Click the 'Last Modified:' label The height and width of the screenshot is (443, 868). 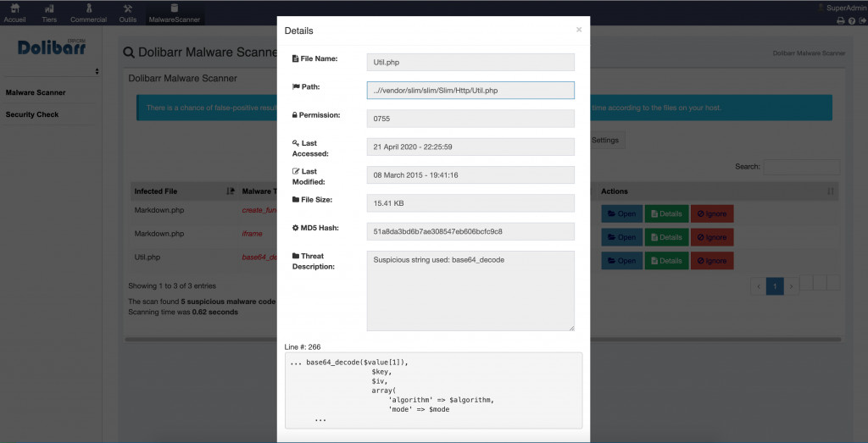(x=309, y=176)
